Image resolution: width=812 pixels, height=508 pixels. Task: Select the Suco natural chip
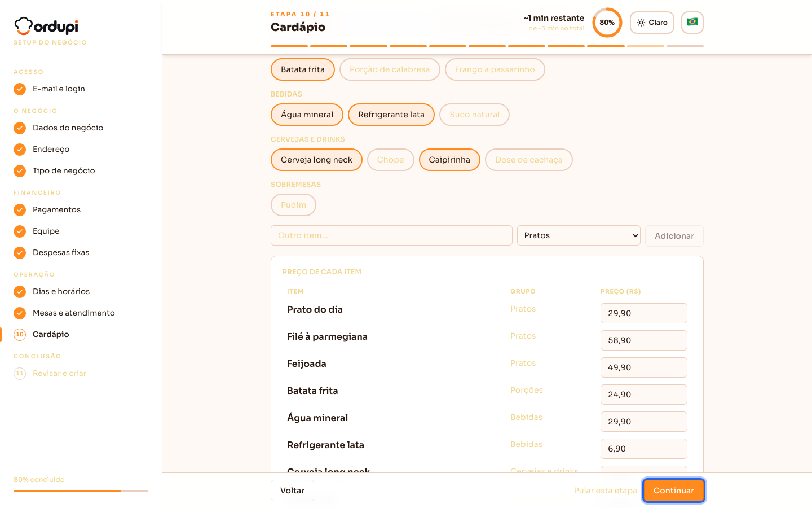(x=475, y=115)
